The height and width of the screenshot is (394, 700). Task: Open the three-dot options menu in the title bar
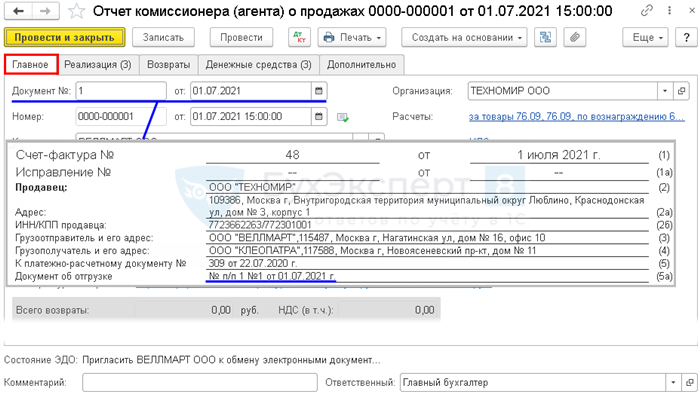[x=669, y=10]
